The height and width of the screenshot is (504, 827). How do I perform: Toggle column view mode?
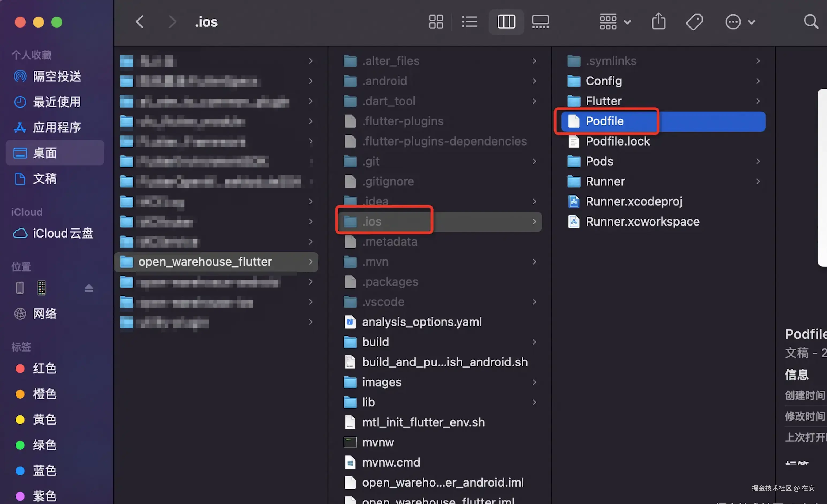506,22
